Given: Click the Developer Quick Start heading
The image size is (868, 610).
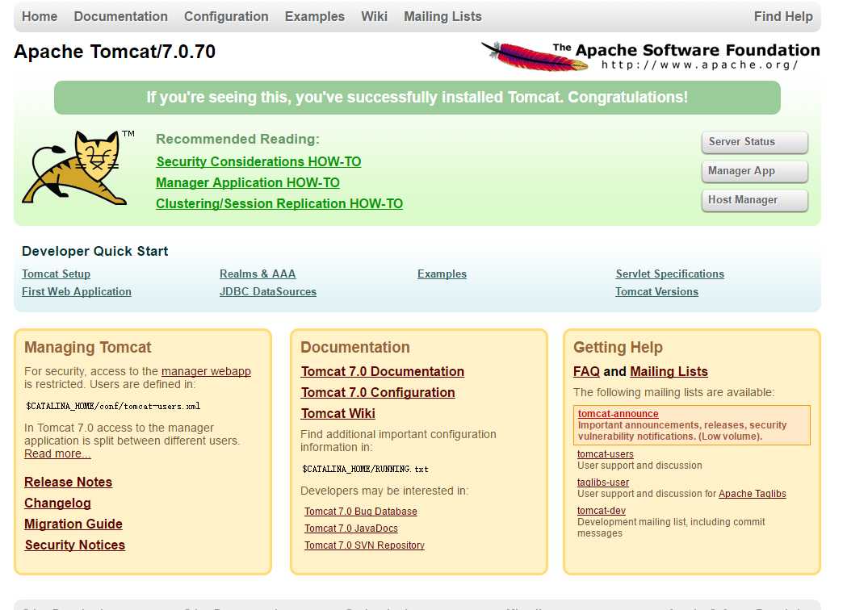Looking at the screenshot, I should pyautogui.click(x=94, y=251).
